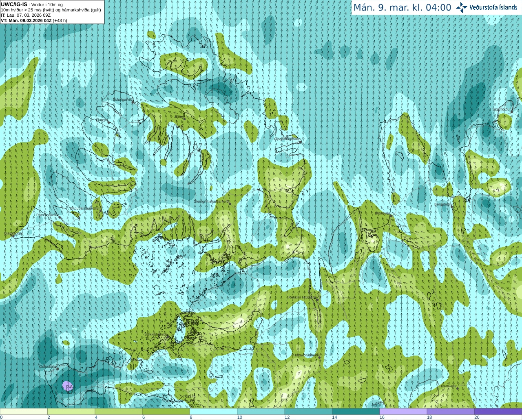Screen dimensions: 522x420
Task: Click the Flateyri place label
Action: click(x=101, y=120)
